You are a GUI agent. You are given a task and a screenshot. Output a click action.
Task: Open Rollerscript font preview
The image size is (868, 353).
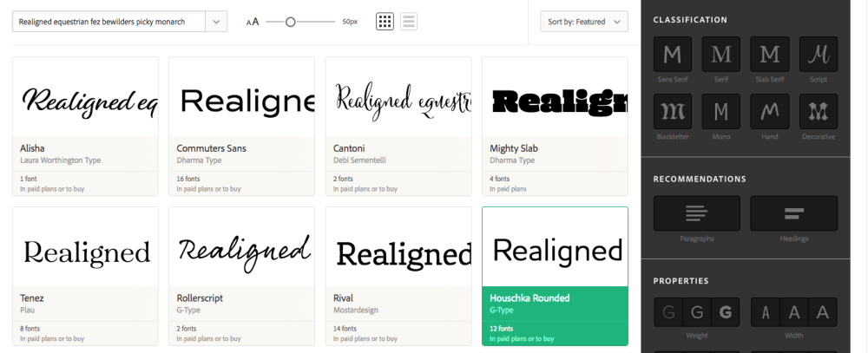pos(242,247)
